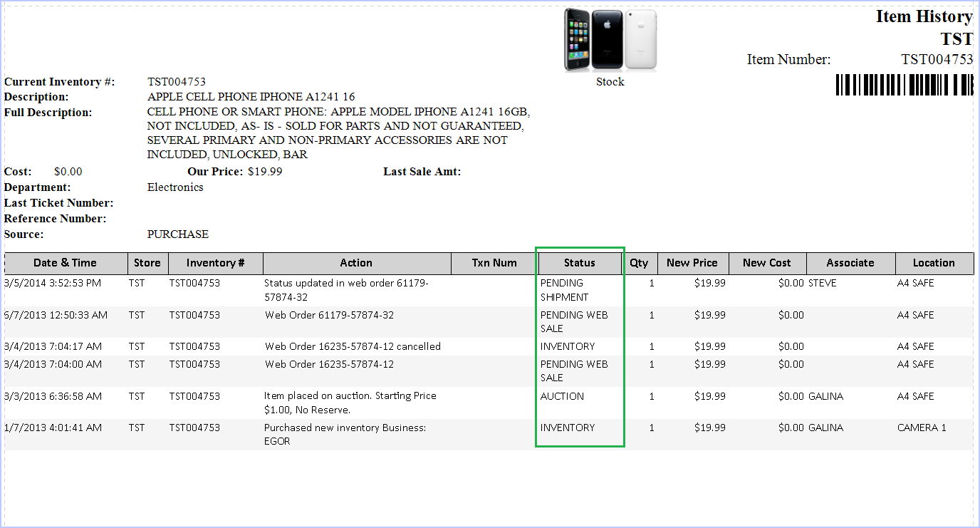980x528 pixels.
Task: Select INVENTORY status in the cancelled order row
Action: (568, 346)
